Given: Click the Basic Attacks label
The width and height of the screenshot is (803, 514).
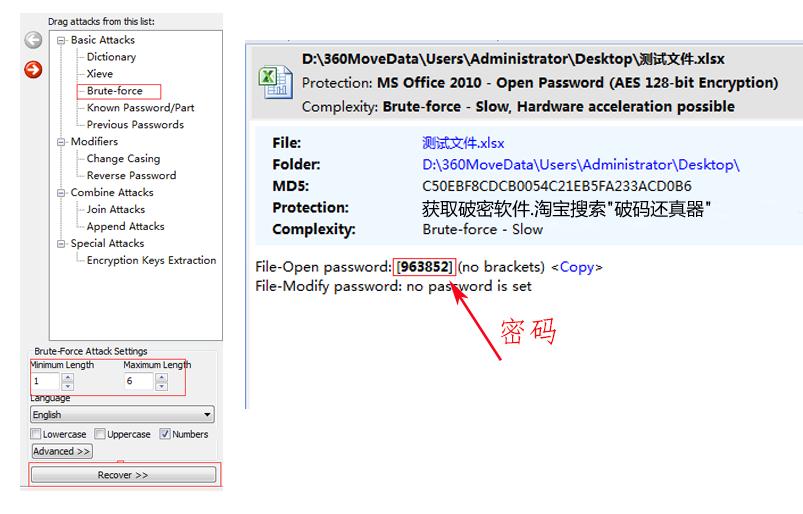Looking at the screenshot, I should click(x=102, y=40).
